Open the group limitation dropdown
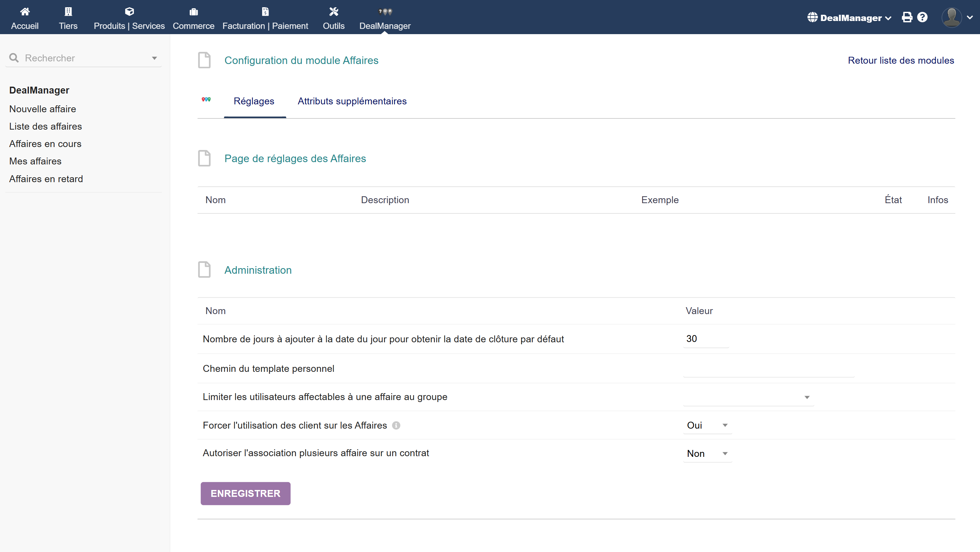The image size is (980, 552). pos(748,397)
